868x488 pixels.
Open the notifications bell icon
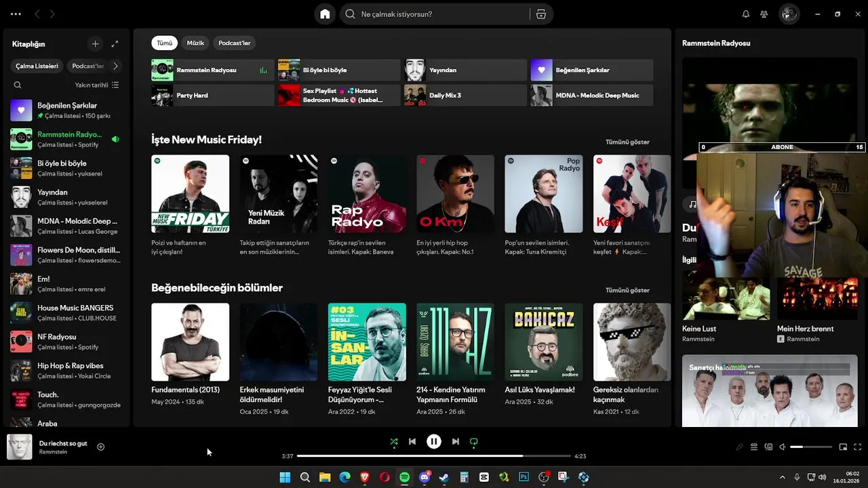tap(746, 14)
